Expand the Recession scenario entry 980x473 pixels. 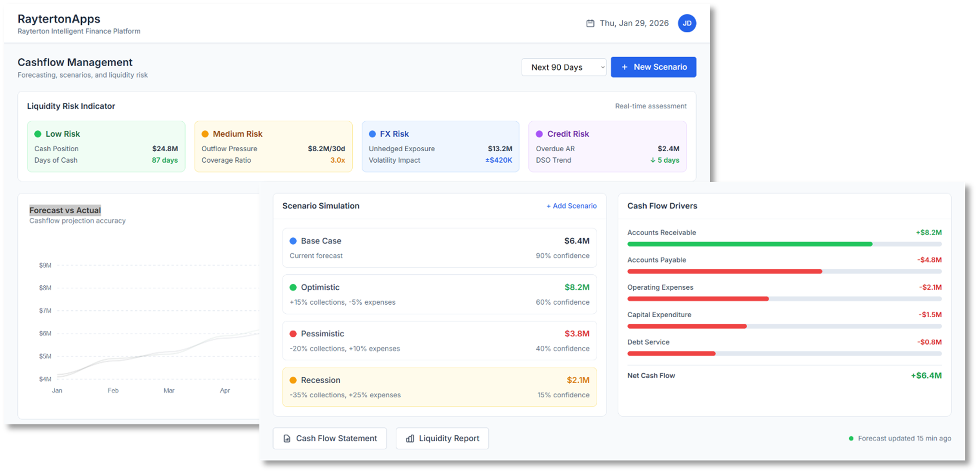pyautogui.click(x=439, y=386)
